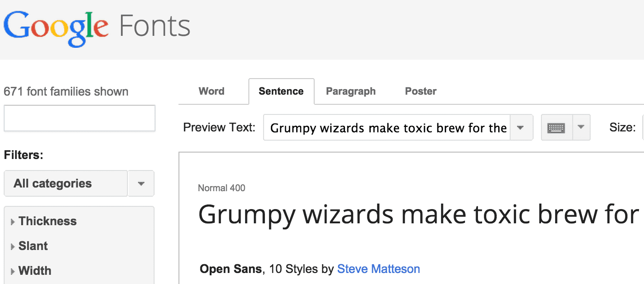Image resolution: width=644 pixels, height=284 pixels.
Task: Click the arrow beside All categories
Action: click(141, 183)
